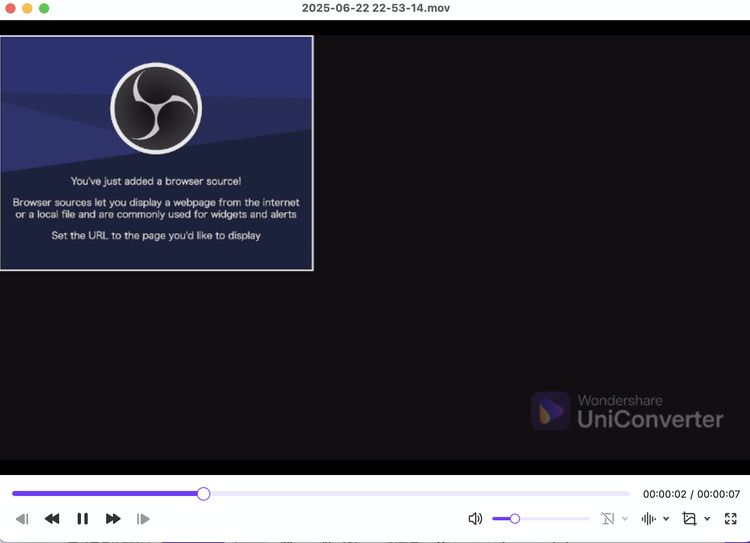The height and width of the screenshot is (543, 750).
Task: Click the rewind button
Action: click(52, 519)
